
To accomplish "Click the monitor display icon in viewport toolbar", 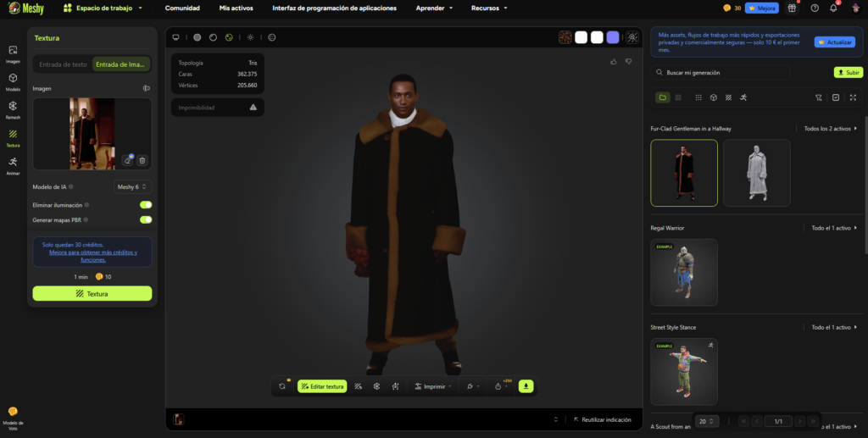I will [176, 37].
